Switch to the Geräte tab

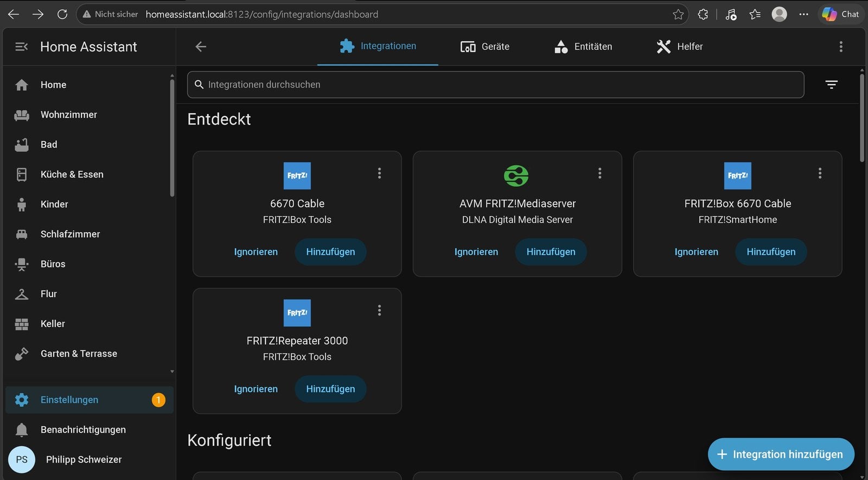coord(485,47)
